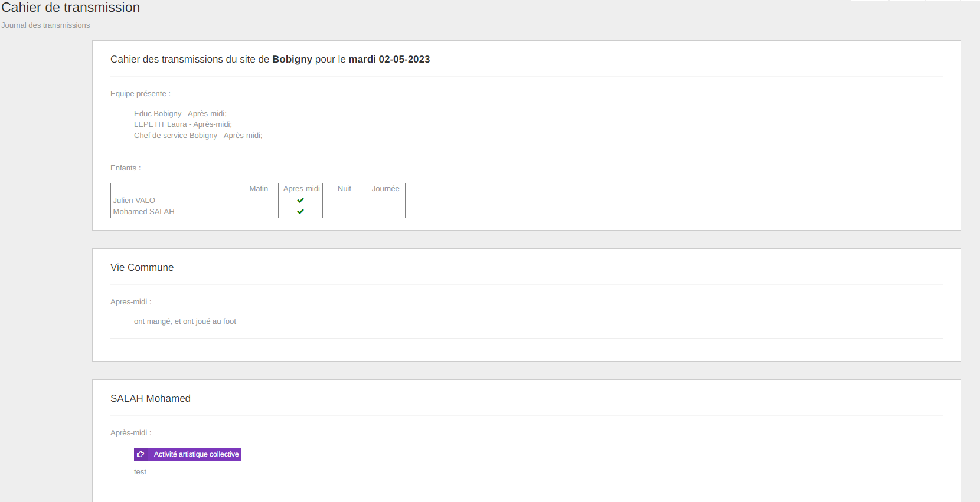Viewport: 980px width, 502px height.
Task: Click team member LEPETIT Laura - Après-midi
Action: 182,124
